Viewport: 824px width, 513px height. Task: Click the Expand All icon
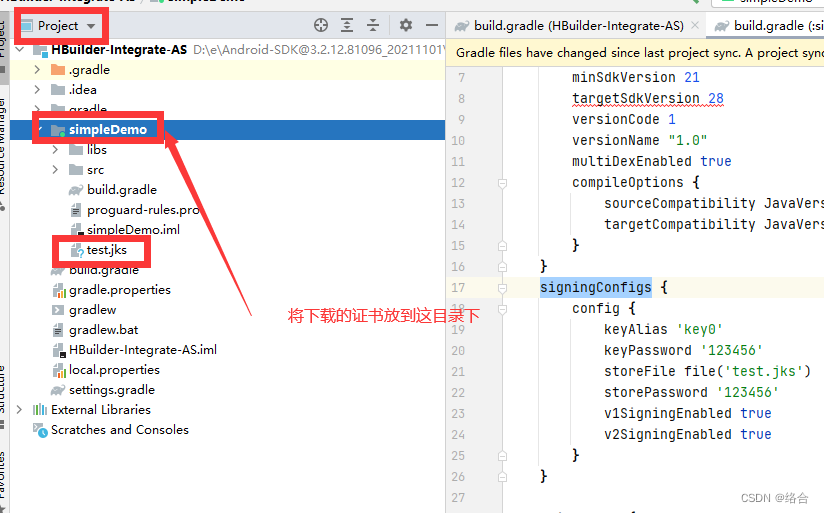coord(347,25)
